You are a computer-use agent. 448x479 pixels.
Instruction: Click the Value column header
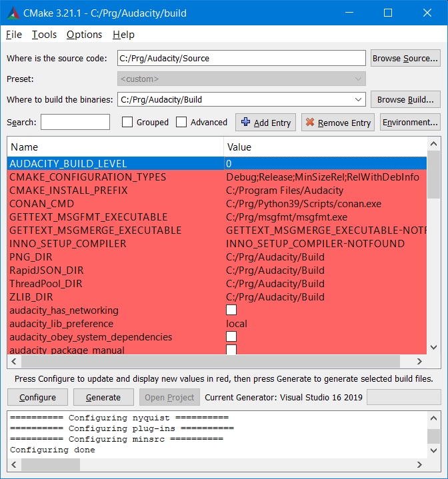pyautogui.click(x=325, y=147)
